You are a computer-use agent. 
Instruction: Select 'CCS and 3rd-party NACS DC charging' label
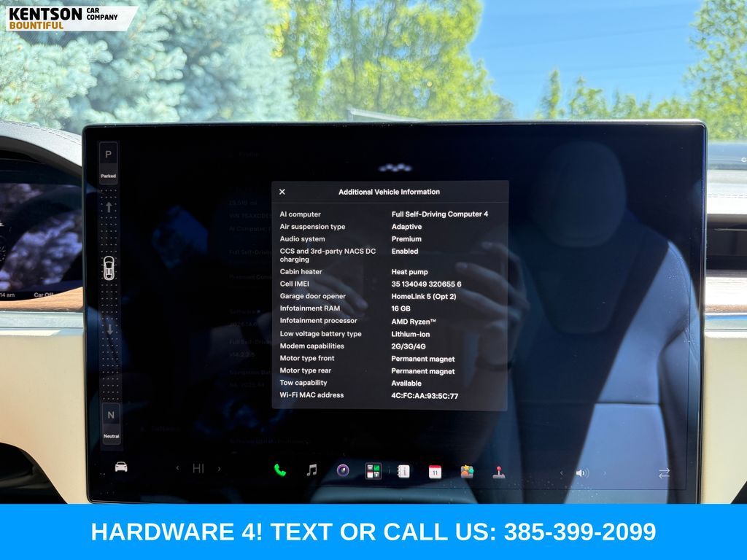(x=328, y=255)
